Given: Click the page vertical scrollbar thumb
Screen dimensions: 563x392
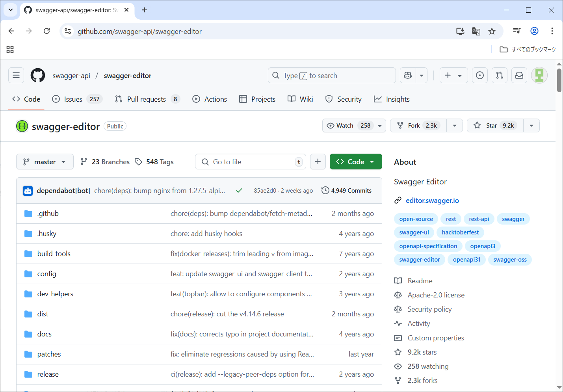Looking at the screenshot, I should click(x=559, y=80).
